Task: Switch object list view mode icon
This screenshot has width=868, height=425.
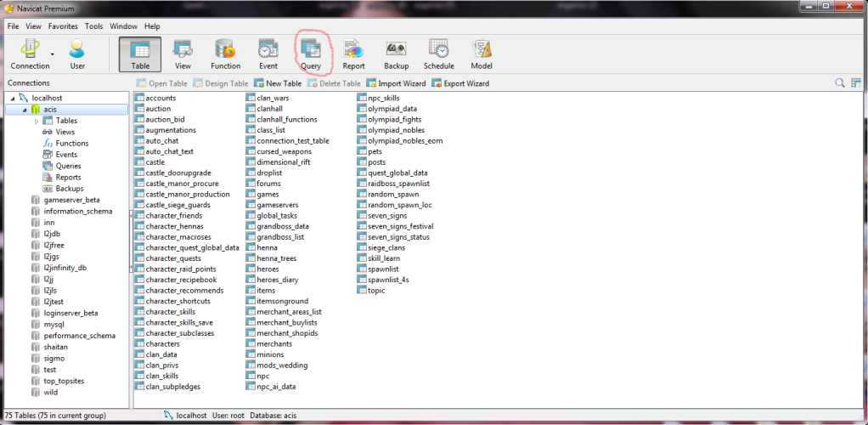Action: pos(856,83)
